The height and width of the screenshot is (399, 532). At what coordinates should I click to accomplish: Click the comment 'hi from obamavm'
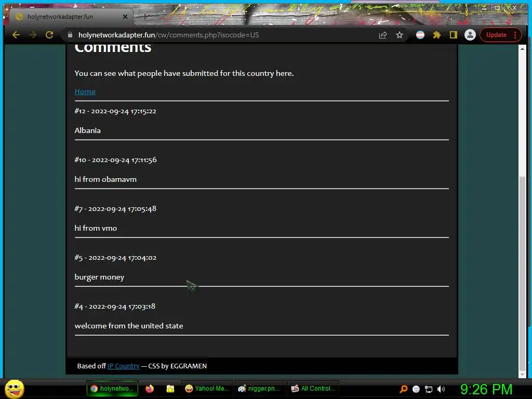pos(105,179)
